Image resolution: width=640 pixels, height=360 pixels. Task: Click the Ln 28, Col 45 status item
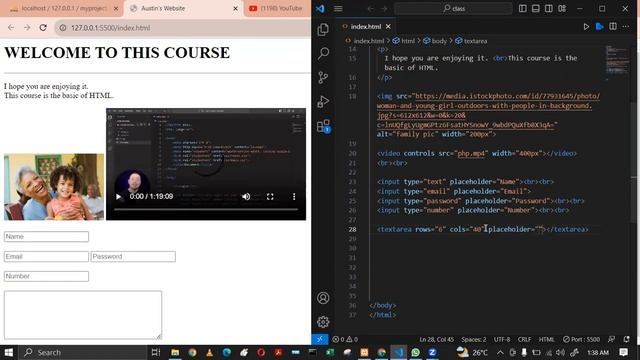tap(436, 339)
